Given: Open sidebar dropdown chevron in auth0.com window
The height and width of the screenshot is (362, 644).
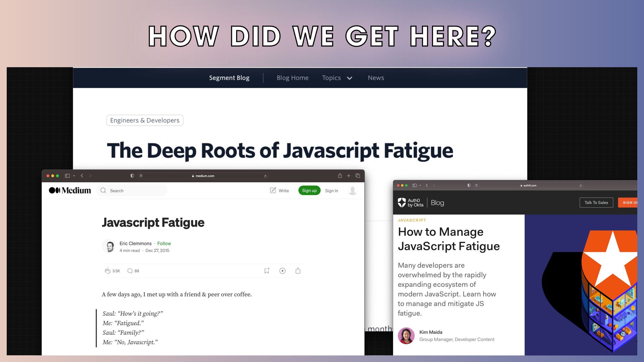Looking at the screenshot, I should [x=420, y=185].
